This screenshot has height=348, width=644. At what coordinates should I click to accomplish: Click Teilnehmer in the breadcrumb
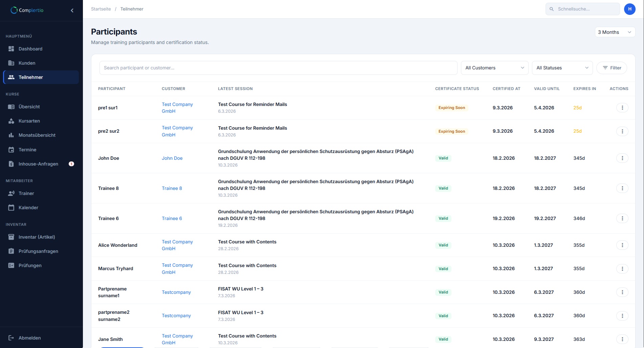132,9
